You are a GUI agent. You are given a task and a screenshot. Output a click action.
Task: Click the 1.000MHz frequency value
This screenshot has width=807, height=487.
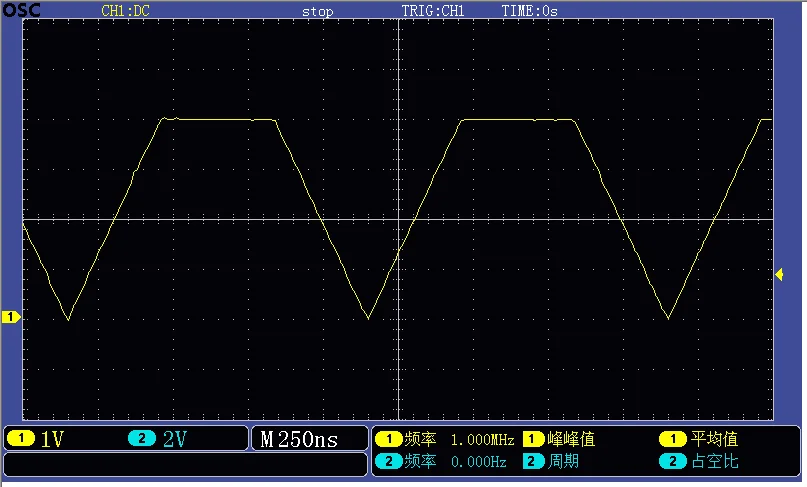click(482, 440)
